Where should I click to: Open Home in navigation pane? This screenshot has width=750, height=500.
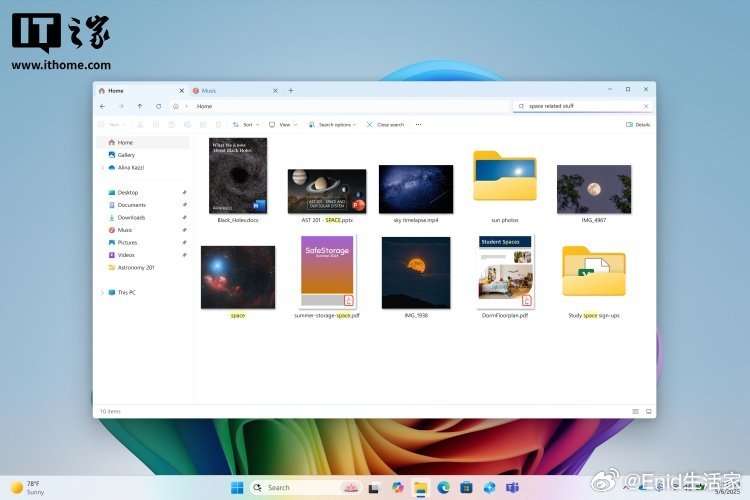(143, 142)
